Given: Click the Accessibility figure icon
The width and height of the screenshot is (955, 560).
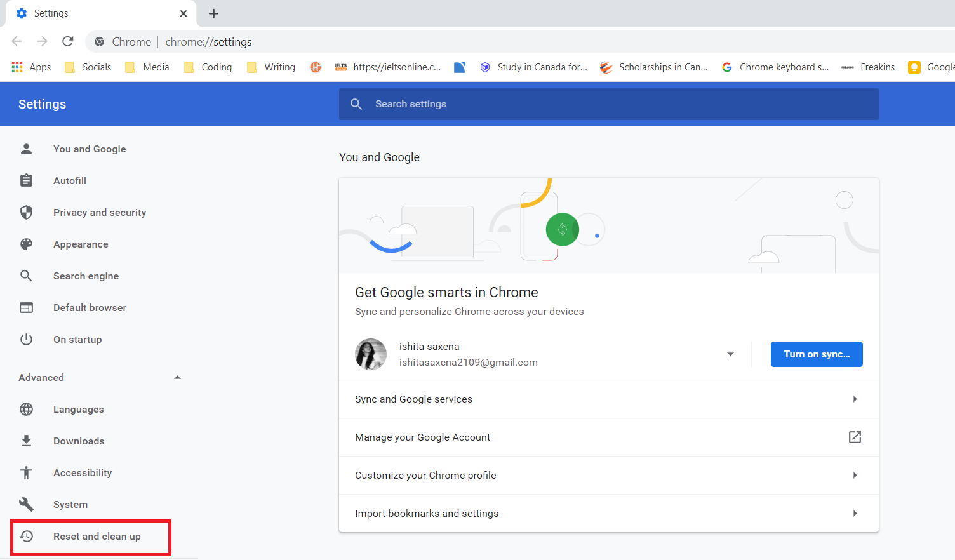Looking at the screenshot, I should click(x=26, y=472).
